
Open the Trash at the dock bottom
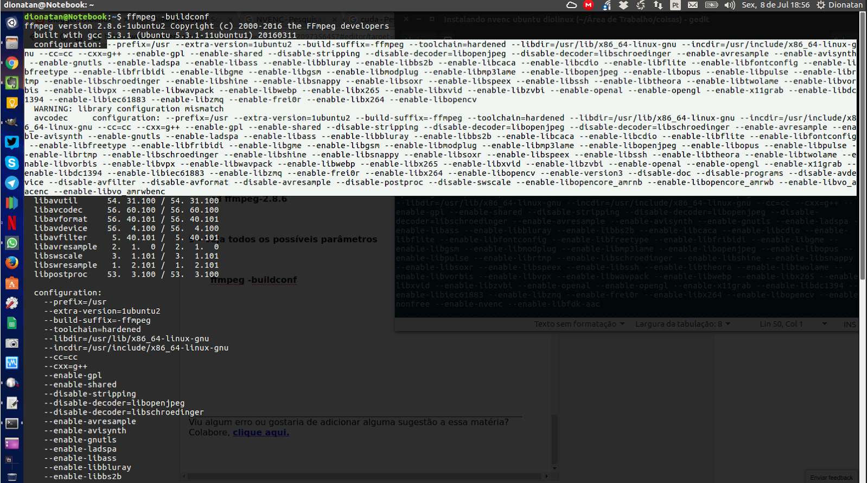[x=11, y=477]
